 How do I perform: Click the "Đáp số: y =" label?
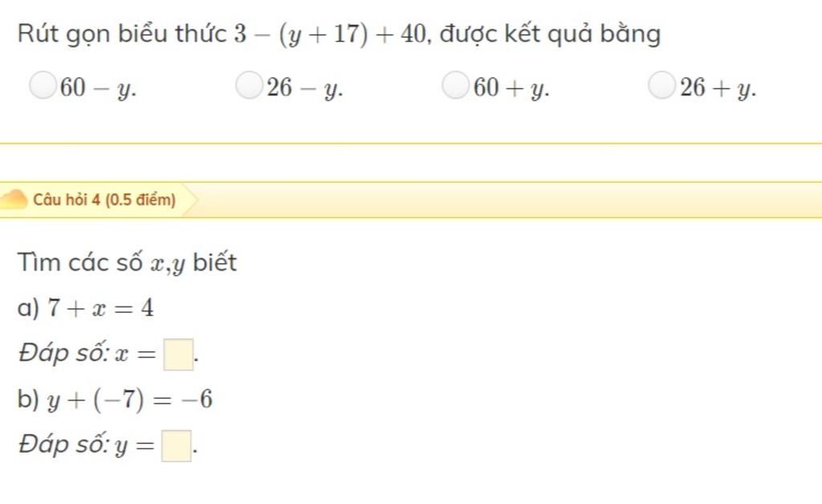pyautogui.click(x=87, y=445)
